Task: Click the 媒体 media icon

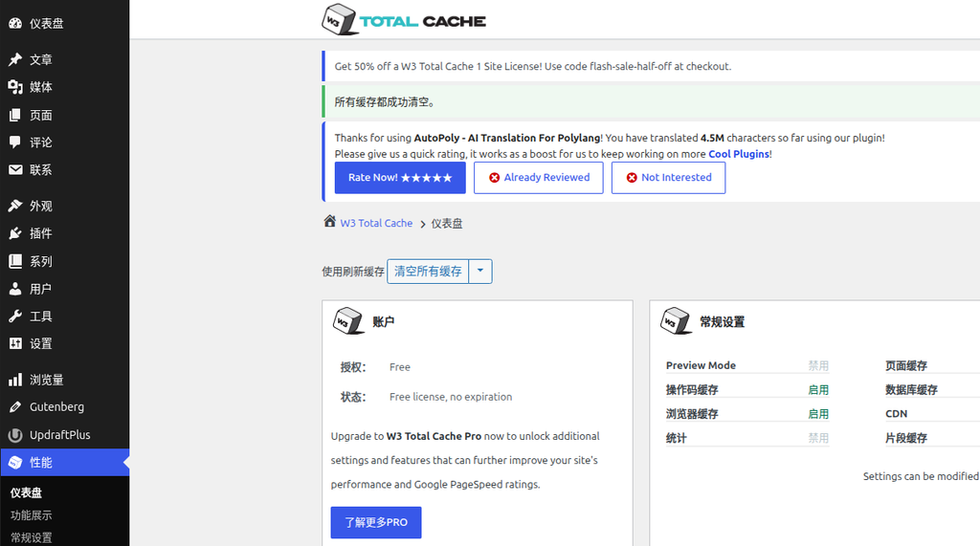Action: pyautogui.click(x=15, y=87)
